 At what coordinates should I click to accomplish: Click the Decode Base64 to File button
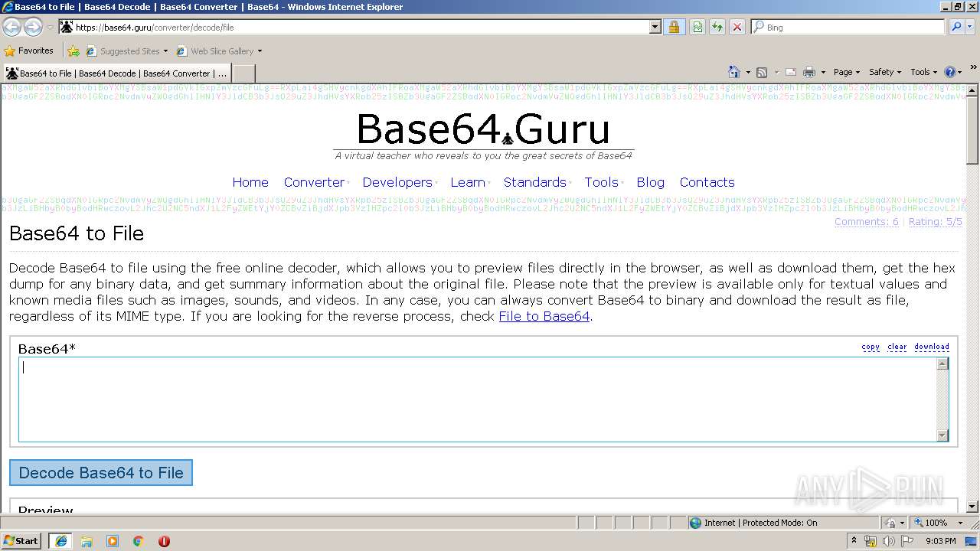point(101,473)
